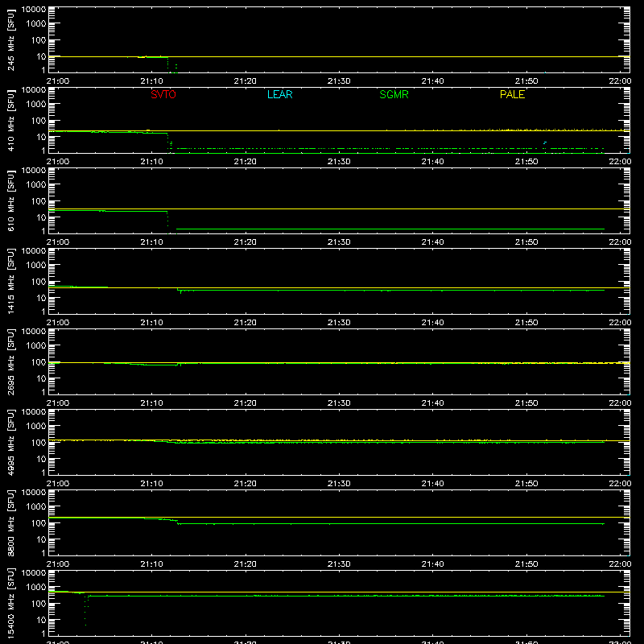Click the 22:00 time label below 245 MHz plot
This screenshot has height=644, width=644.
[x=620, y=81]
